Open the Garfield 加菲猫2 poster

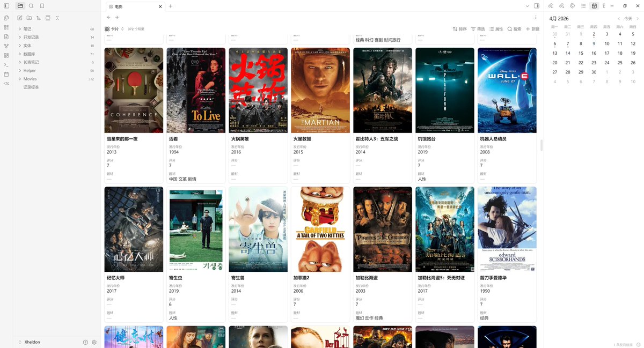[x=320, y=229]
